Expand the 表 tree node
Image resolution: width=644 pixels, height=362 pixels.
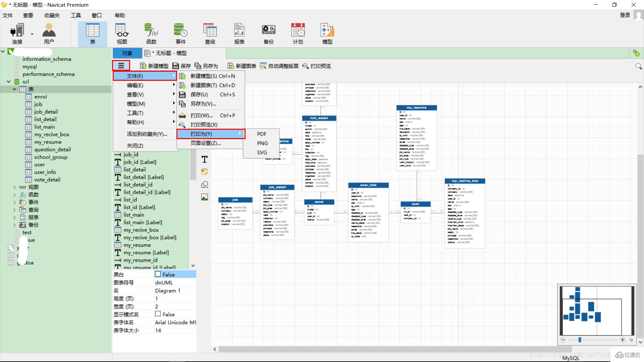[14, 89]
